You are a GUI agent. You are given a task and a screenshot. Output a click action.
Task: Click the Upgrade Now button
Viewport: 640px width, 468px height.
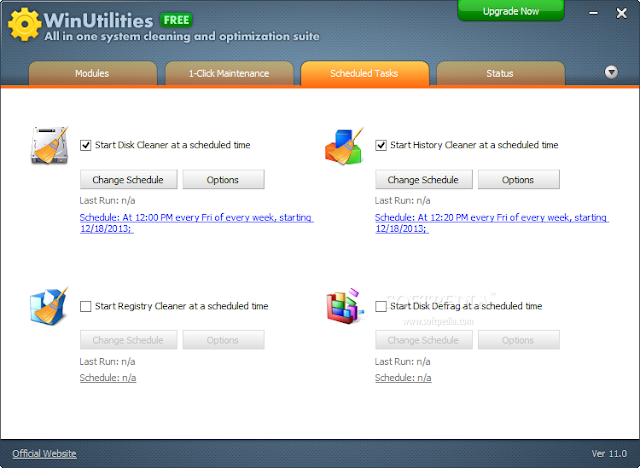click(511, 11)
